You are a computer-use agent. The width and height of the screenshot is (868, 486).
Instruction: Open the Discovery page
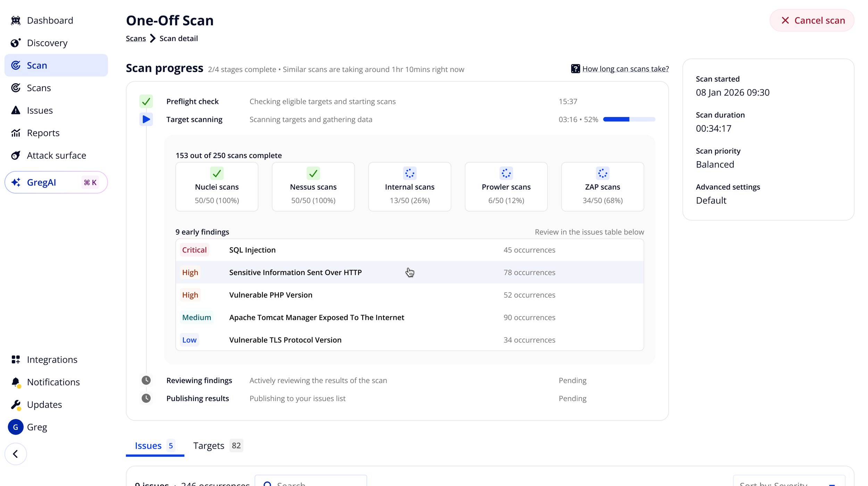point(47,42)
